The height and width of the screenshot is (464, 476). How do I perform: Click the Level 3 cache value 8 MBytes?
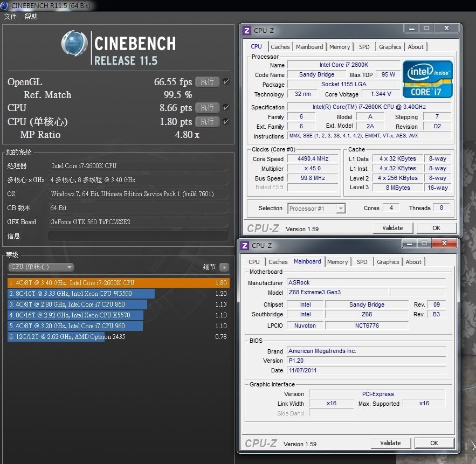tap(398, 188)
